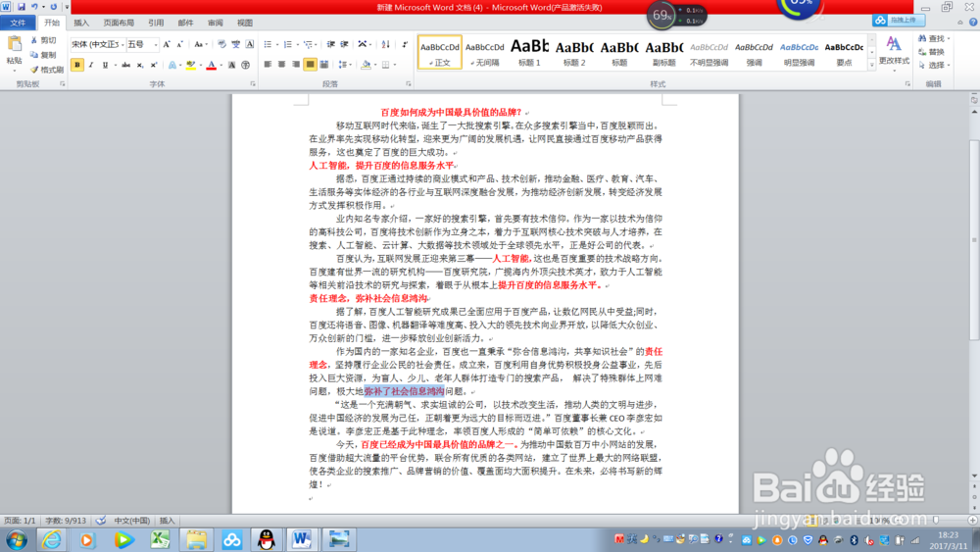
Task: Click the phonetic guide (拼音) icon
Action: tap(235, 44)
